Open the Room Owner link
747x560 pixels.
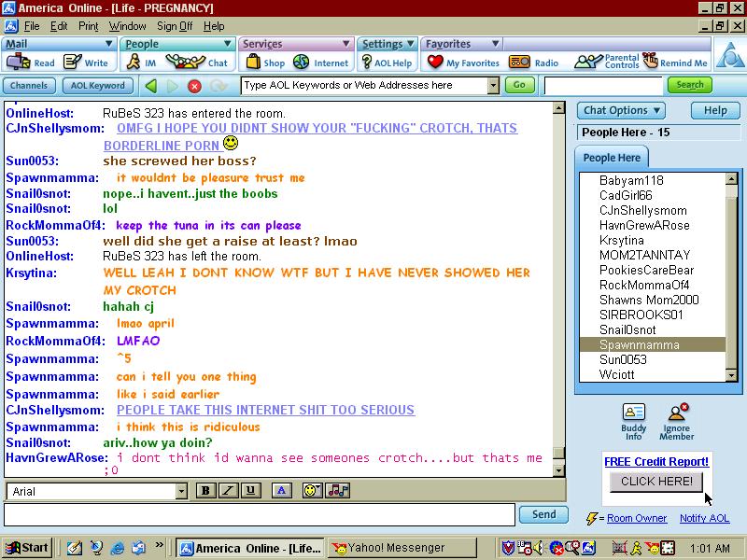click(x=637, y=518)
